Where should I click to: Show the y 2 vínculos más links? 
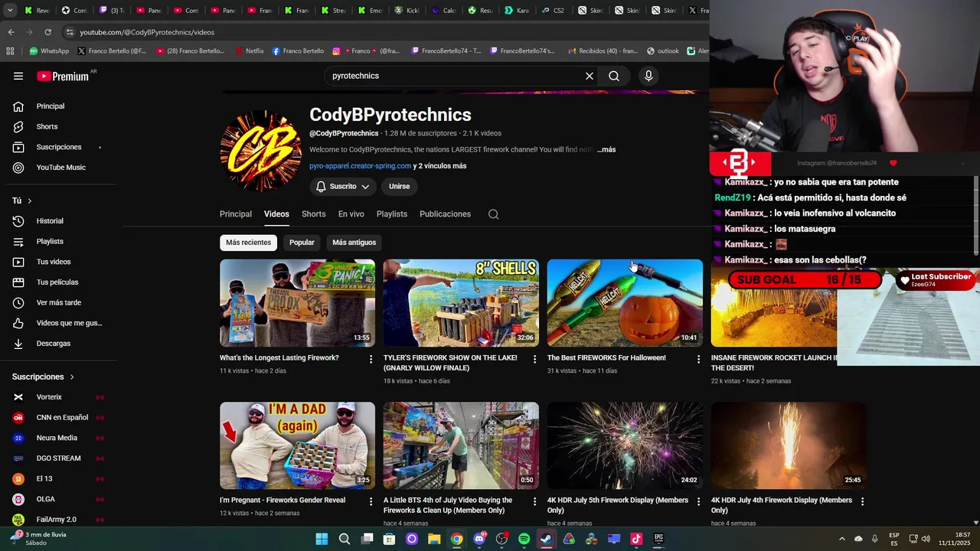point(439,166)
